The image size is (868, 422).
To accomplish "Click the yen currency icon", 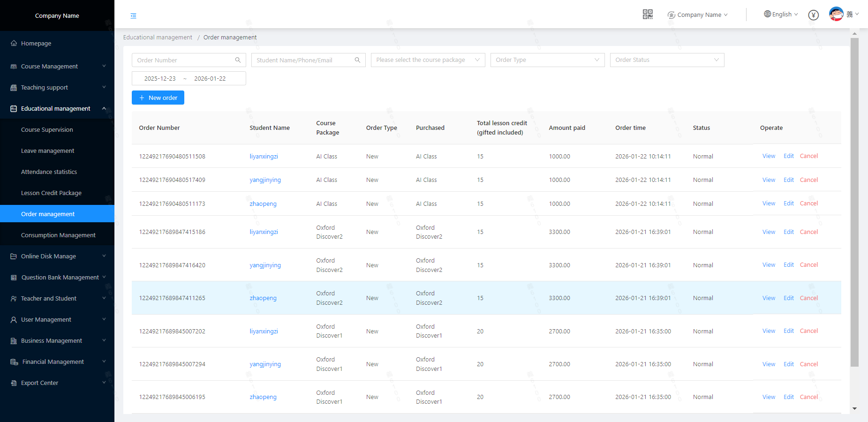I will coord(813,15).
